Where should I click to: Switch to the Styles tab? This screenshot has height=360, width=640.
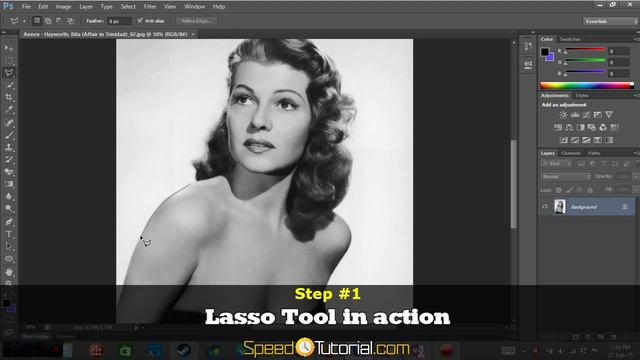click(x=582, y=96)
